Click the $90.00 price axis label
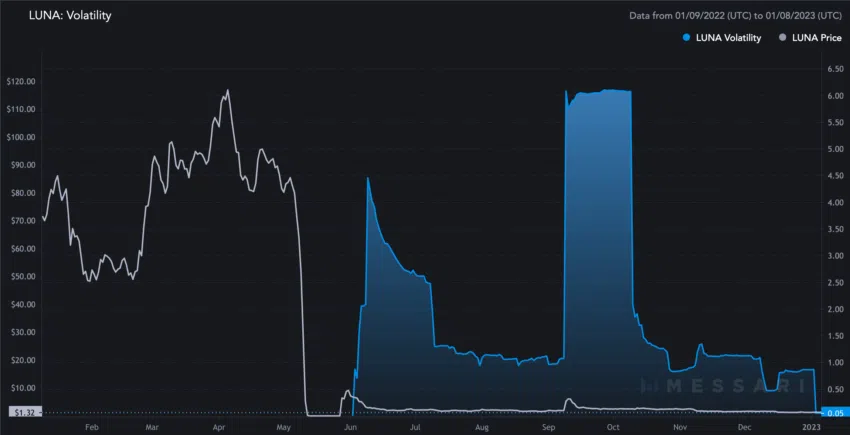850x435 pixels. pos(22,165)
